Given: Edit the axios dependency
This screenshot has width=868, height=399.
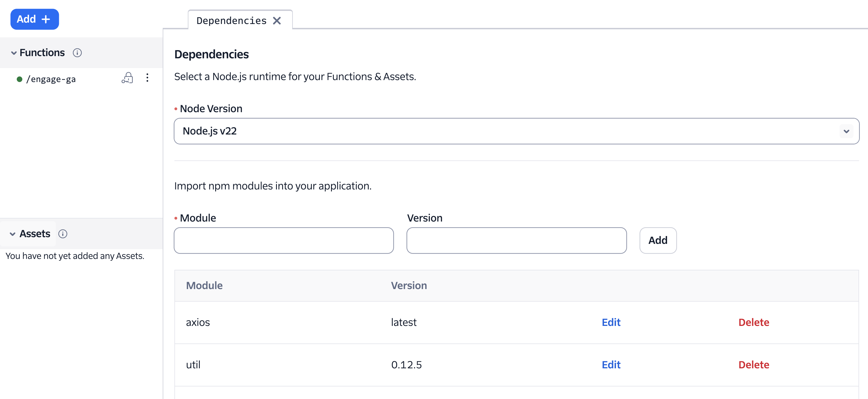Looking at the screenshot, I should pyautogui.click(x=611, y=323).
